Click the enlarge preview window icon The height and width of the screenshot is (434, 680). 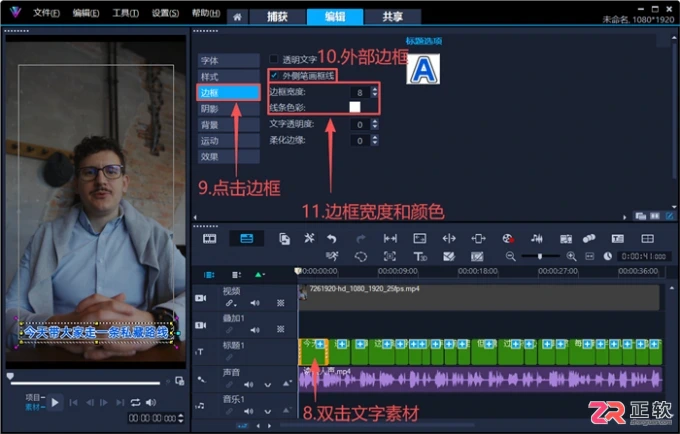pos(180,381)
